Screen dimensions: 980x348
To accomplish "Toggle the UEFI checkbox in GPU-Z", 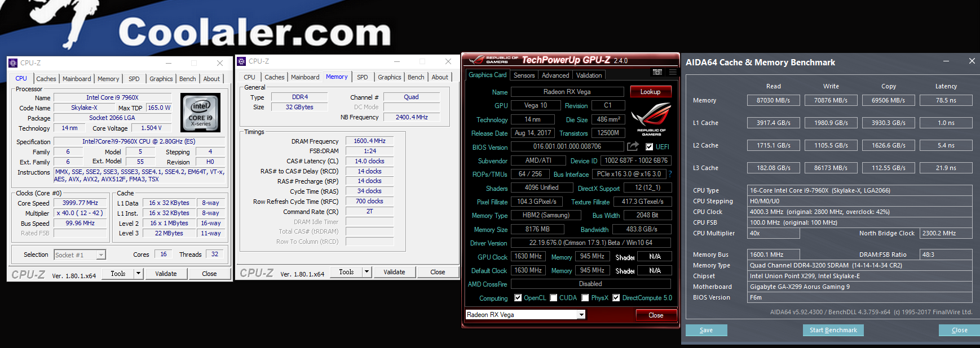I will point(649,147).
